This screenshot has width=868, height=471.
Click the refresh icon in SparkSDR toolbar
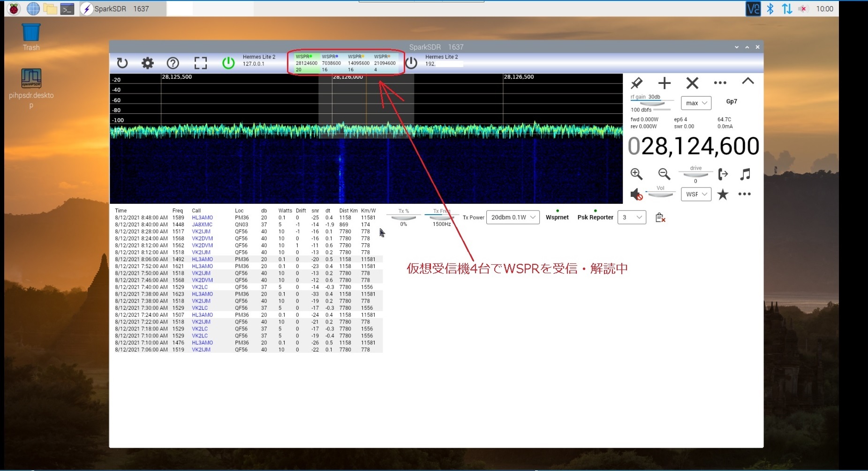click(x=122, y=63)
